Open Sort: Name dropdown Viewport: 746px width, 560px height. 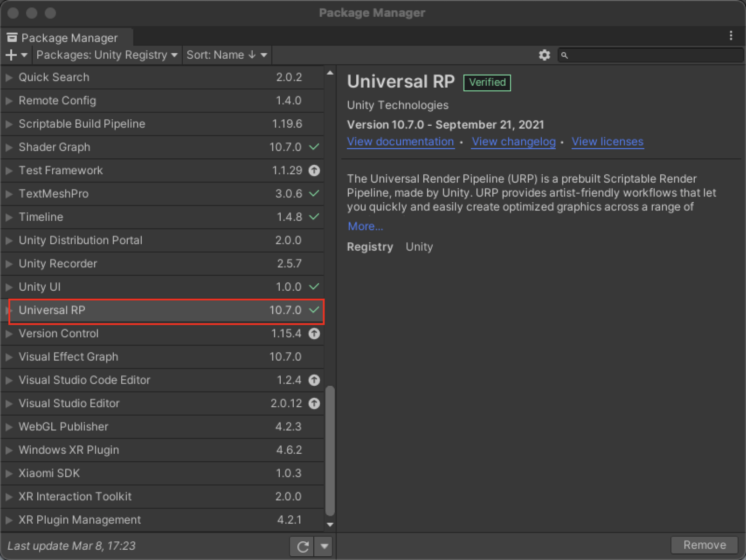(227, 55)
